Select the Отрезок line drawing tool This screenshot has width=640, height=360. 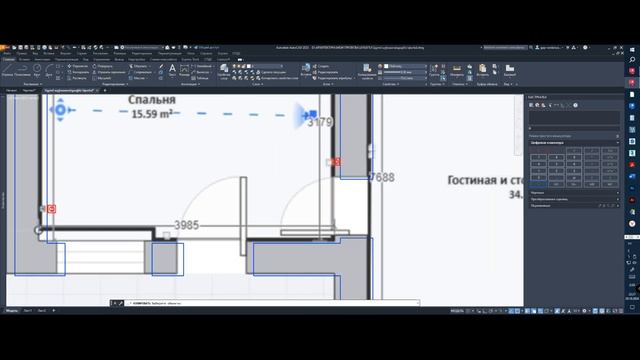pyautogui.click(x=7, y=70)
